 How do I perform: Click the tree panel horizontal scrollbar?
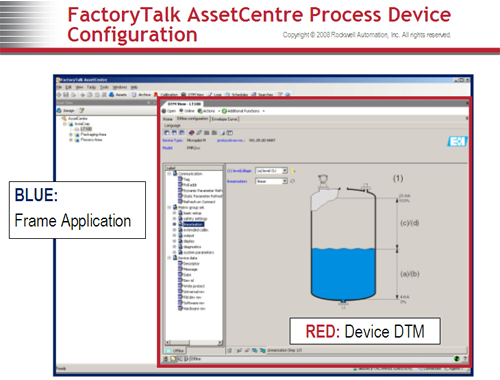point(194,342)
